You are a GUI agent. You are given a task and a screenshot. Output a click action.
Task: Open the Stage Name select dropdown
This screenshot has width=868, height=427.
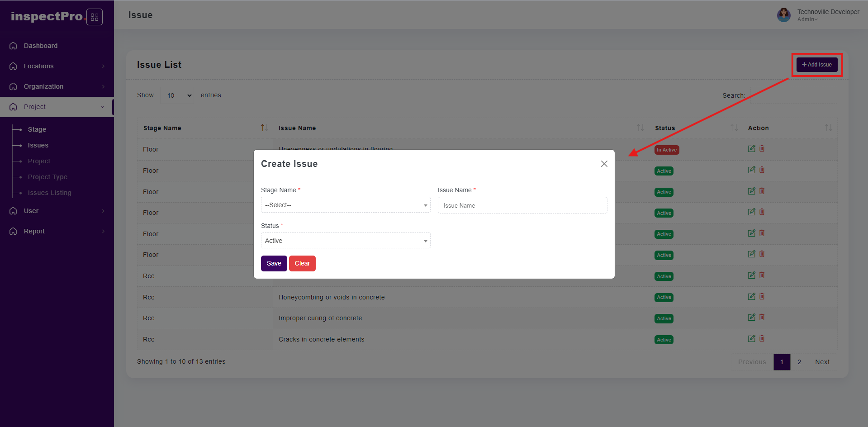pyautogui.click(x=345, y=205)
